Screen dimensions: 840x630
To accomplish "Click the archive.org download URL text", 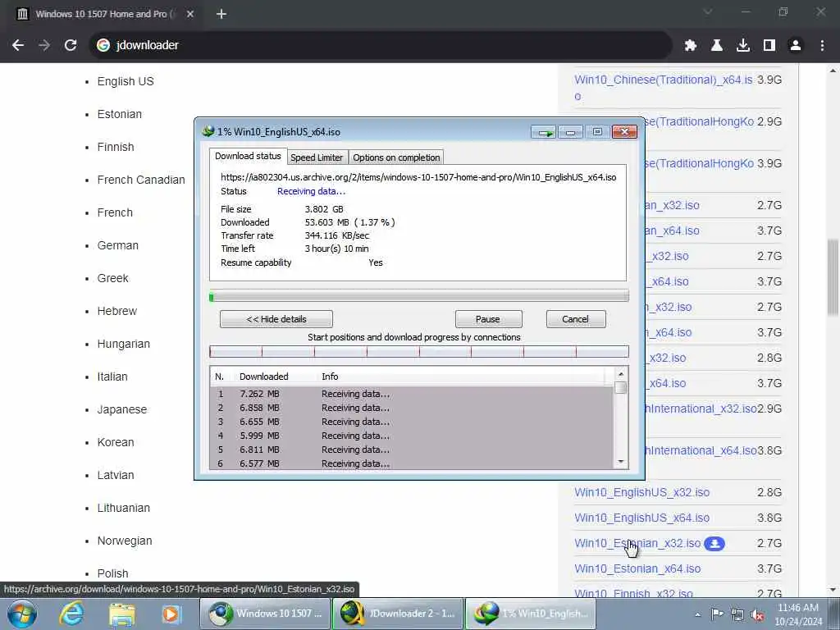I will [x=418, y=177].
